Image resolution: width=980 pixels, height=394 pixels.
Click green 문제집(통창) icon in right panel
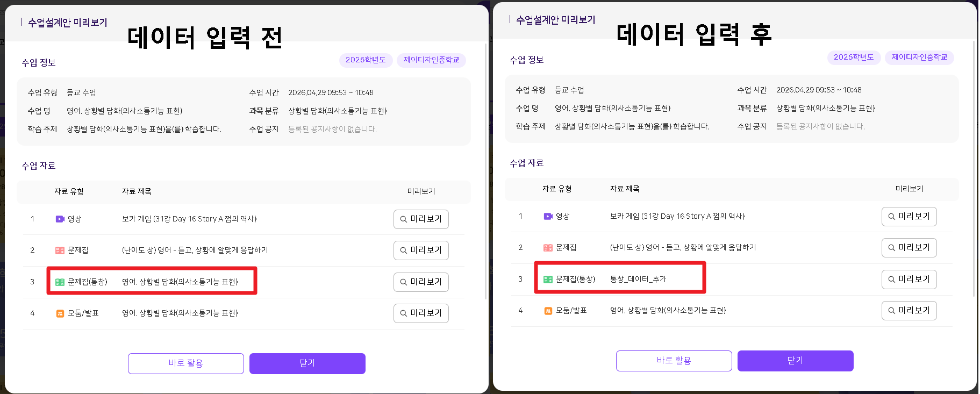click(x=548, y=279)
